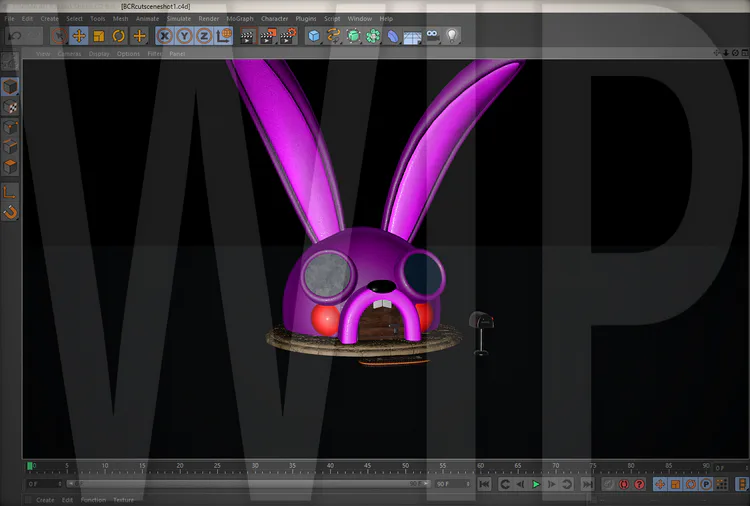This screenshot has height=506, width=750.
Task: Enable Model mode cube icon
Action: point(10,87)
